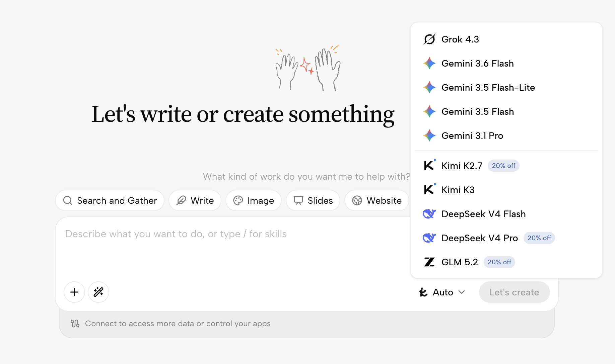Click the 20% off badge beside Kimi K2.7
615x364 pixels.
pos(503,166)
